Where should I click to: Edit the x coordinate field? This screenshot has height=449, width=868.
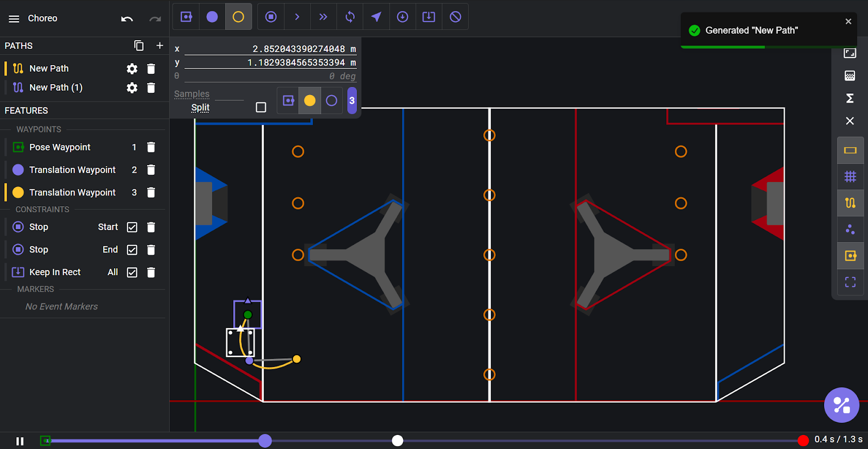pos(270,49)
